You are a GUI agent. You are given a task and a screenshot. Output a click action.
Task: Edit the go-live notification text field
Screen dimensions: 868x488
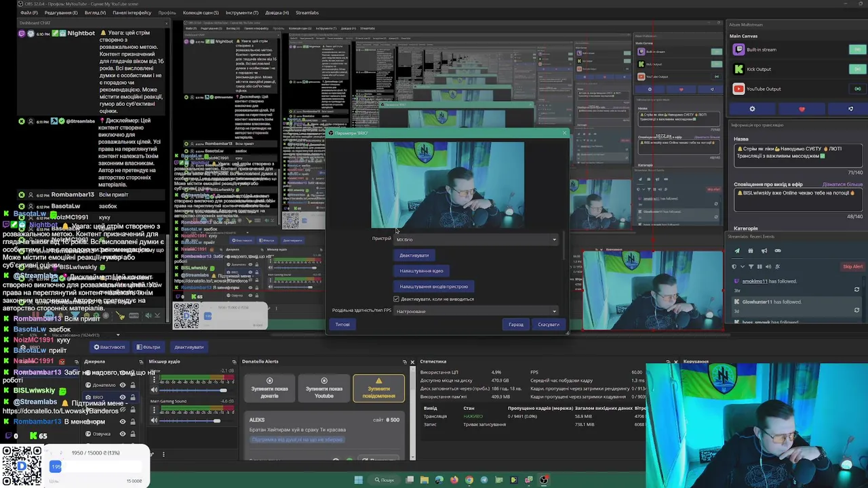[x=798, y=200]
